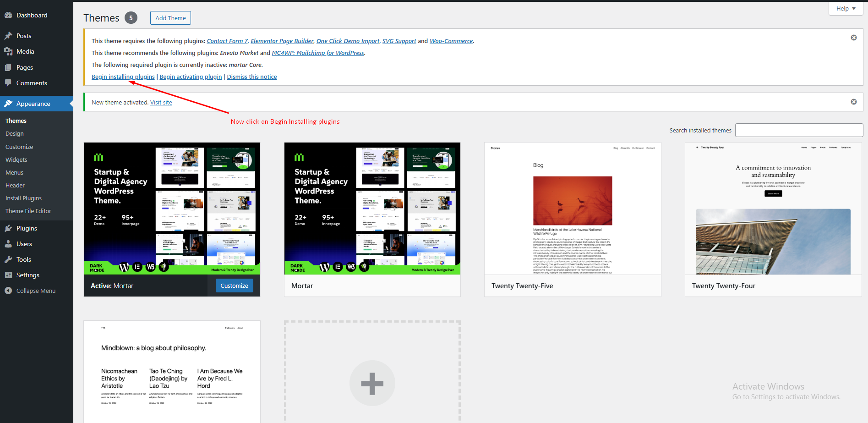The height and width of the screenshot is (423, 868).
Task: Open the Media menu
Action: [x=25, y=51]
